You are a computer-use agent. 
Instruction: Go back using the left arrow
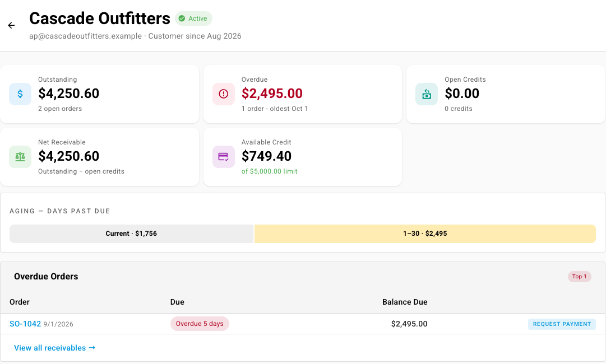11,25
